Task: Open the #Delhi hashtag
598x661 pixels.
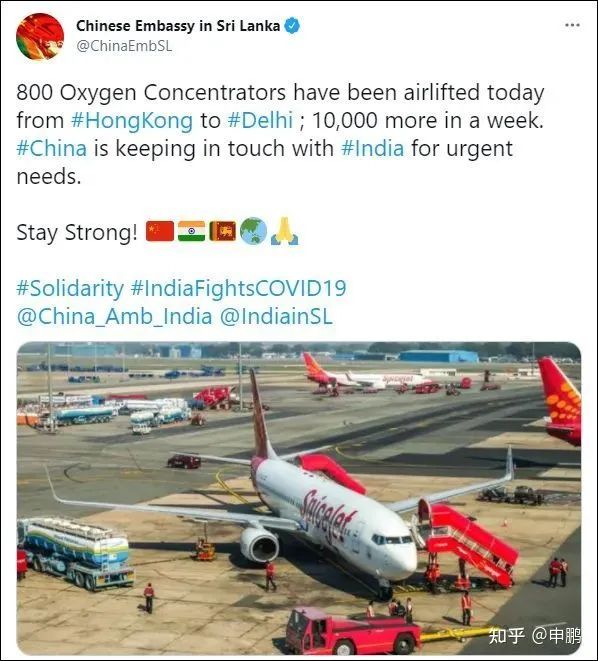Action: (260, 121)
